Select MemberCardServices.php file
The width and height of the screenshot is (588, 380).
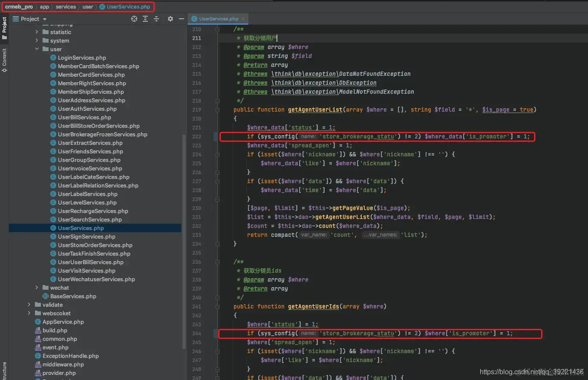point(91,75)
